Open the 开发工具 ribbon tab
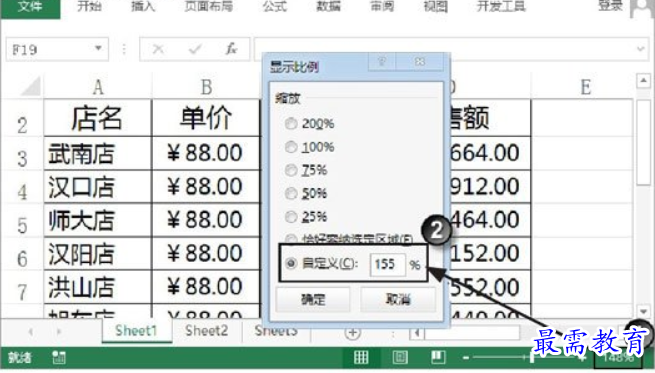The height and width of the screenshot is (373, 655). click(501, 6)
